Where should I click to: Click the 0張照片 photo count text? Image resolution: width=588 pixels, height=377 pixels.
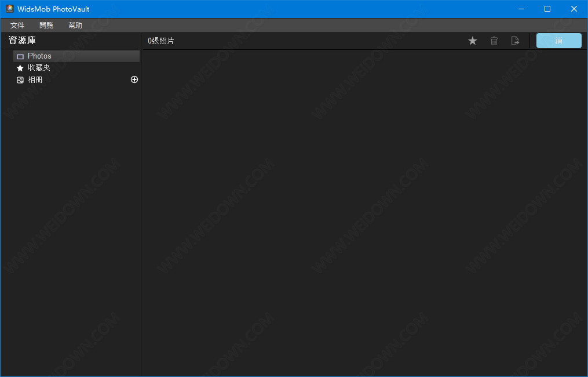[161, 41]
